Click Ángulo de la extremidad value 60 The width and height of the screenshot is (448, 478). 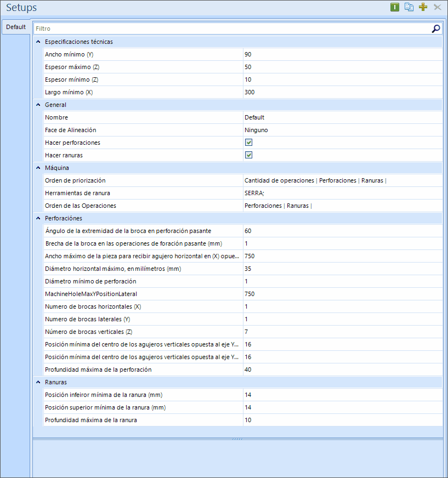(x=343, y=231)
